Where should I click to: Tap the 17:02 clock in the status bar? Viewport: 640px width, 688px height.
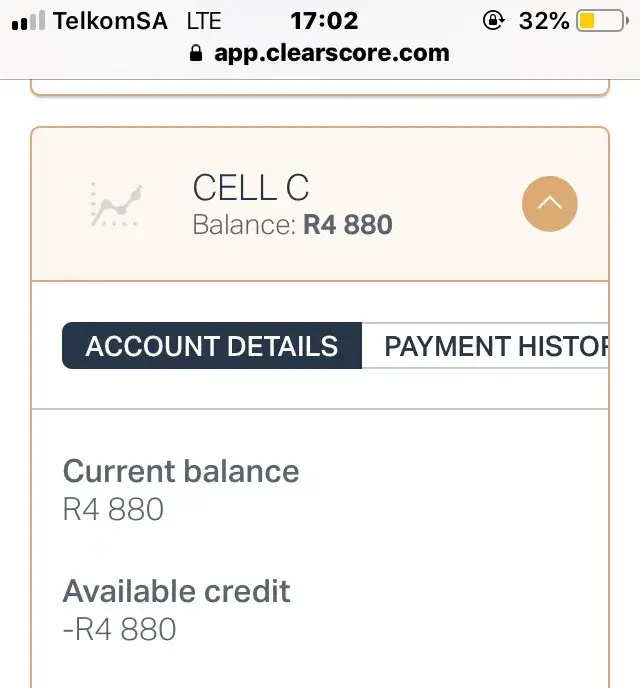324,20
